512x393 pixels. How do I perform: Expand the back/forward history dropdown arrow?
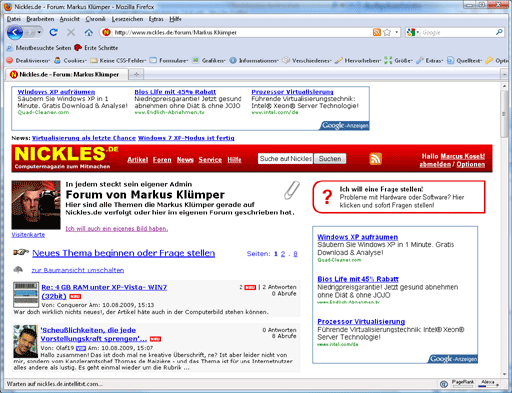[x=39, y=32]
